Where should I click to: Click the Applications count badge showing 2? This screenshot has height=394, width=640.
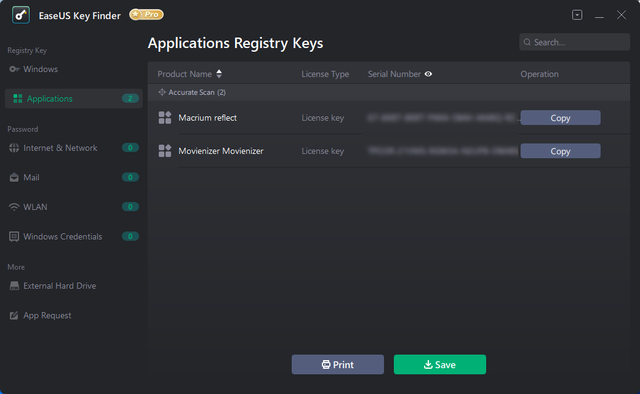pos(130,98)
